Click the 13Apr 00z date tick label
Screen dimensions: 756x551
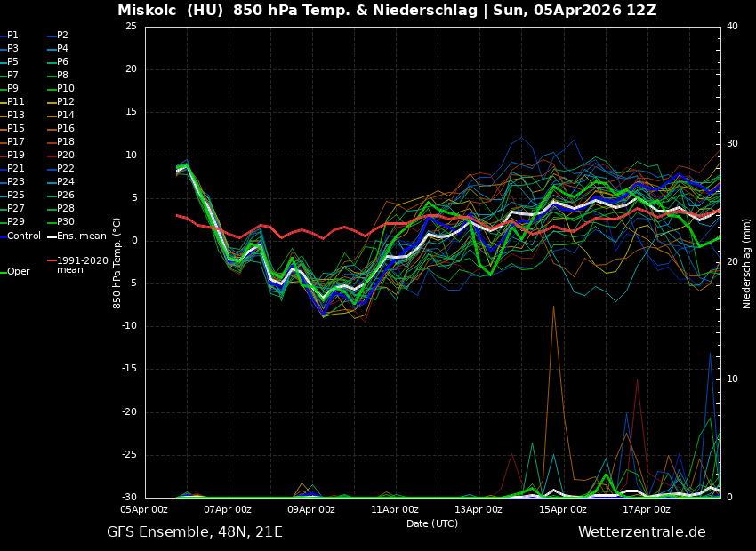click(x=479, y=510)
